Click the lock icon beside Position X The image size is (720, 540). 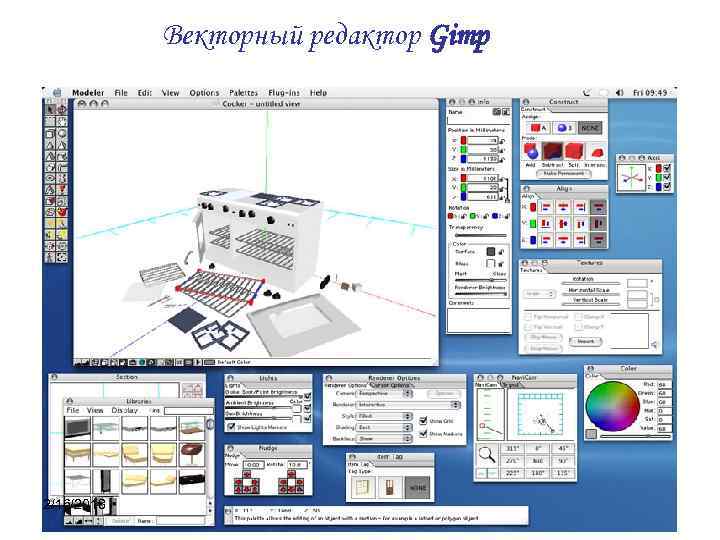tap(502, 141)
